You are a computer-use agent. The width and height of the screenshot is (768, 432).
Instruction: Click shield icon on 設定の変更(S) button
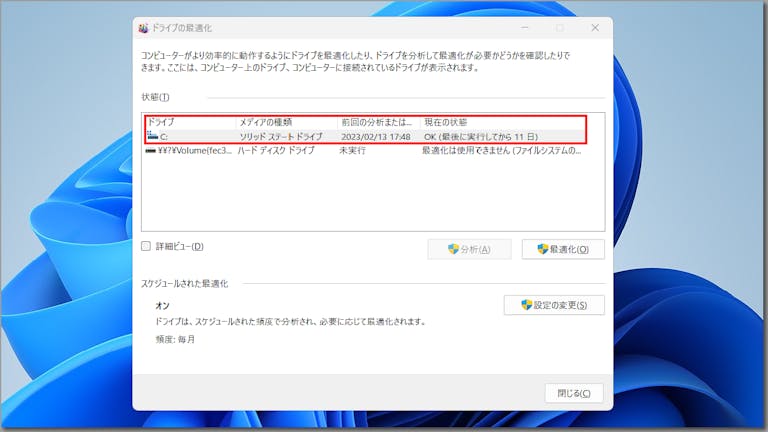pos(526,305)
